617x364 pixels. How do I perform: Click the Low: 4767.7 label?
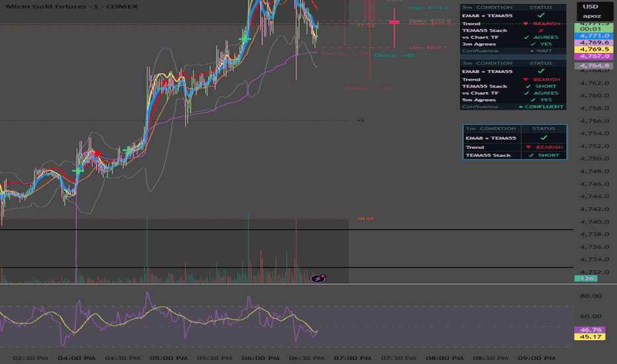(428, 48)
